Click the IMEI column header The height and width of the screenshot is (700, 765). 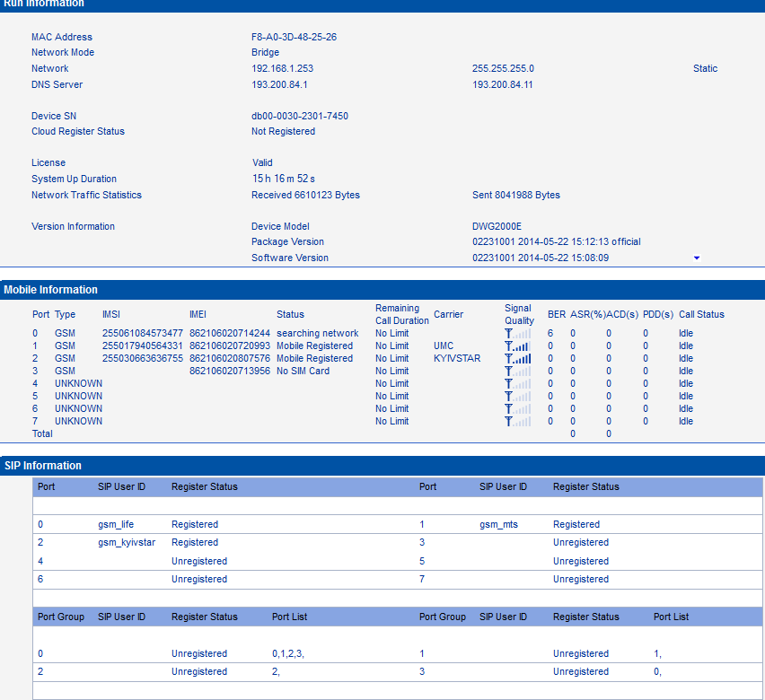tap(198, 314)
